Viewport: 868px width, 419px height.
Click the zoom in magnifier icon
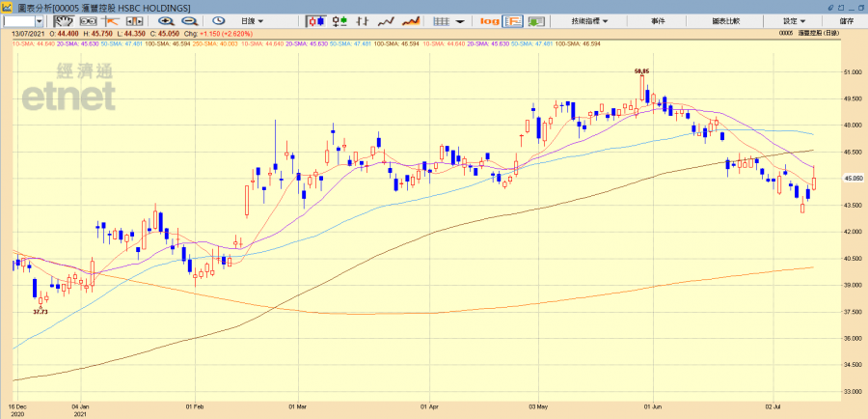point(166,20)
